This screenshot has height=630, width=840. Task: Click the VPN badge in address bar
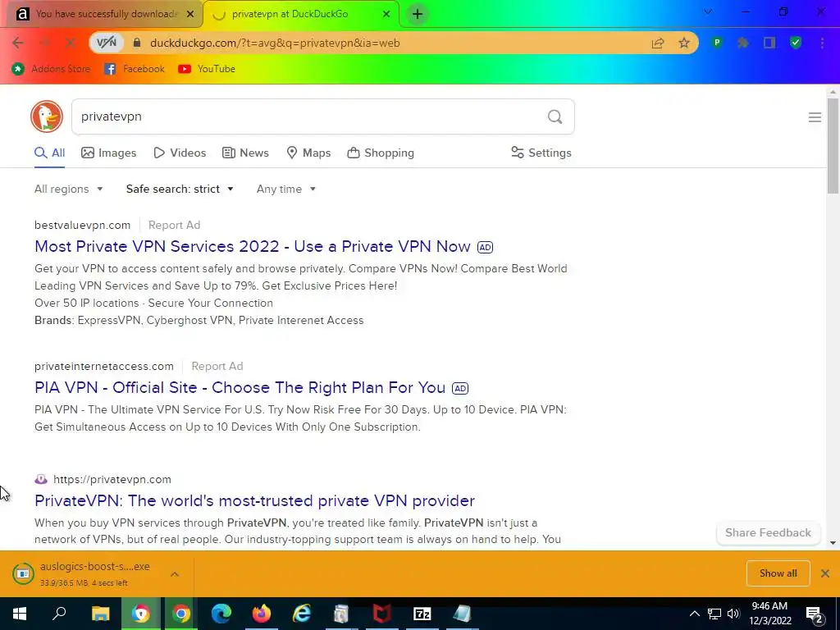pyautogui.click(x=106, y=43)
